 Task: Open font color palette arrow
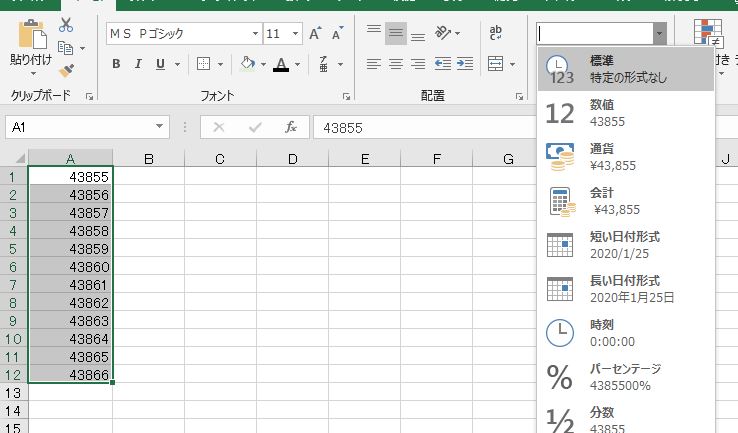297,64
